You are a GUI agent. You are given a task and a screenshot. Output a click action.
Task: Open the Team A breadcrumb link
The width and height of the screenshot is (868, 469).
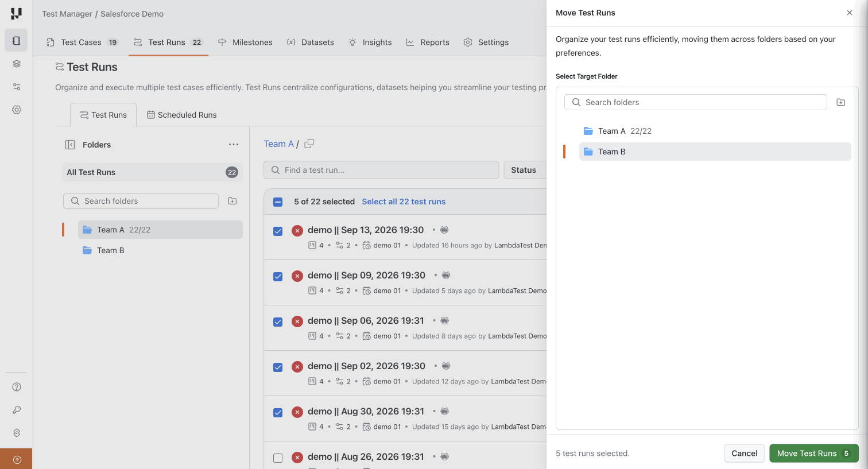tap(278, 144)
